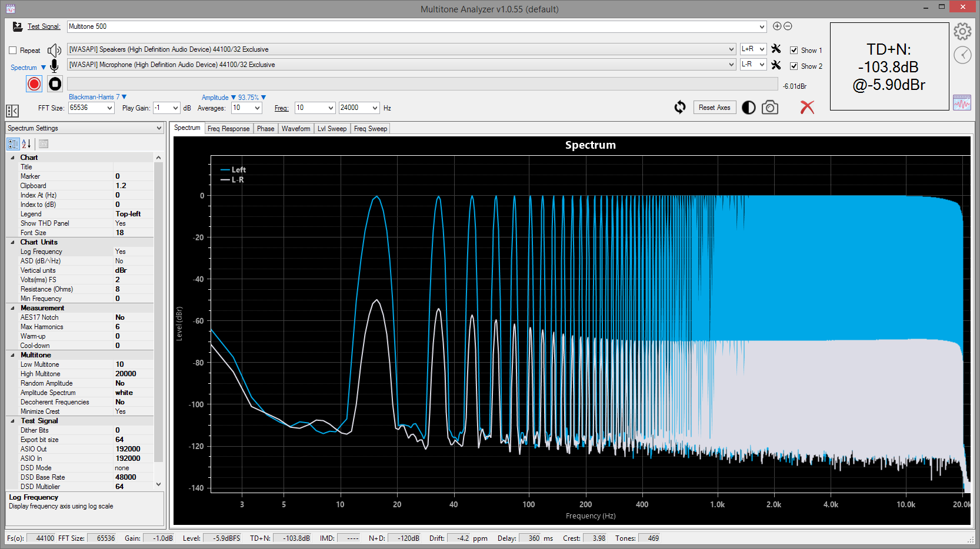The width and height of the screenshot is (980, 549).
Task: Click the microphone input device icon
Action: coord(54,66)
